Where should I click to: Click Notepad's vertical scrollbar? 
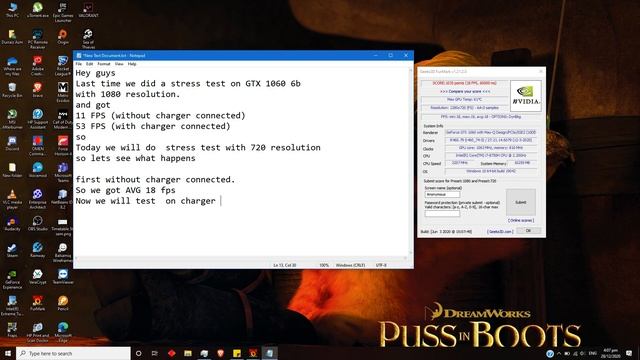point(411,162)
